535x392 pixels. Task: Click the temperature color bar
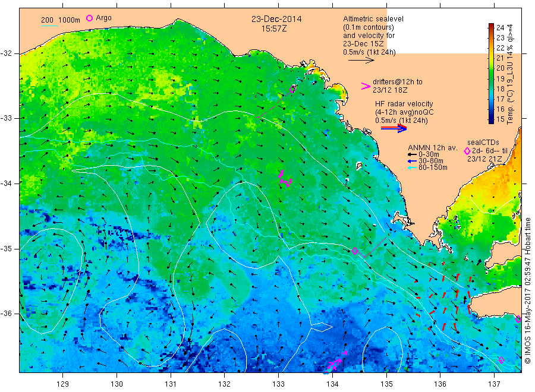click(x=491, y=73)
